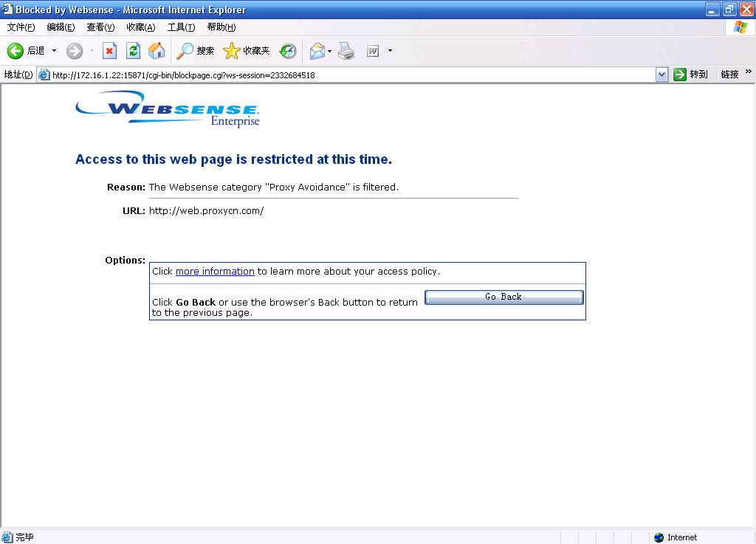This screenshot has width=756, height=544.
Task: Click the Internet zone globe icon
Action: pyautogui.click(x=659, y=537)
